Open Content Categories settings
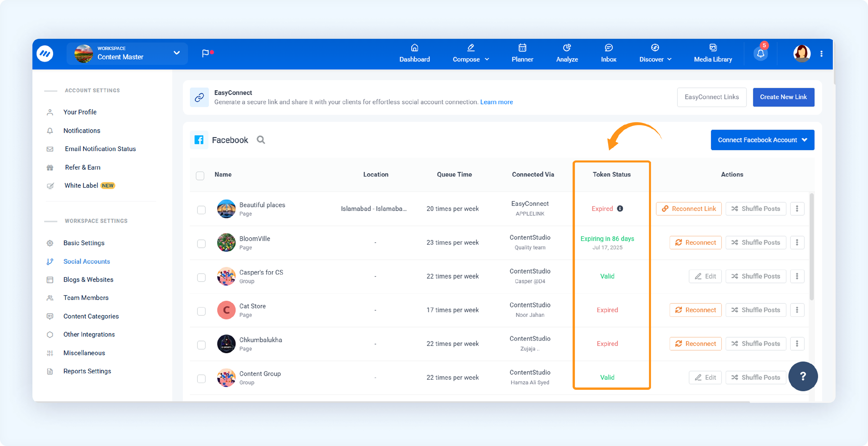868x446 pixels. 91,316
